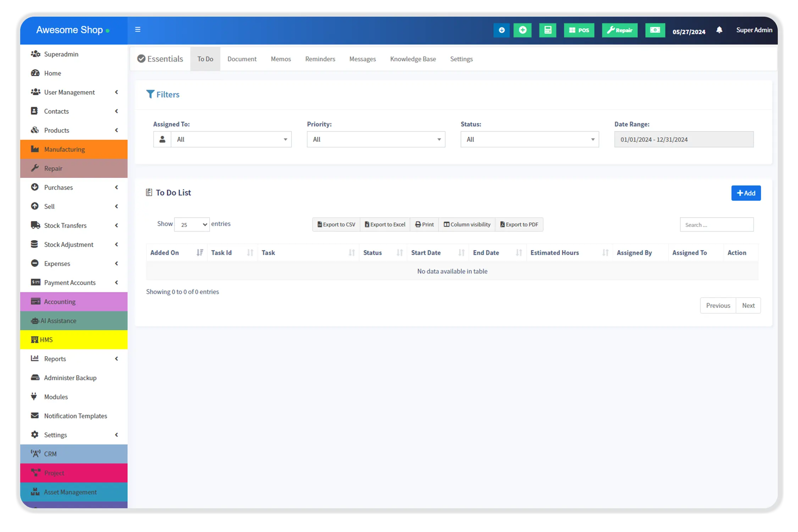Switch to the Reminders tab
The height and width of the screenshot is (532, 798).
coord(320,59)
